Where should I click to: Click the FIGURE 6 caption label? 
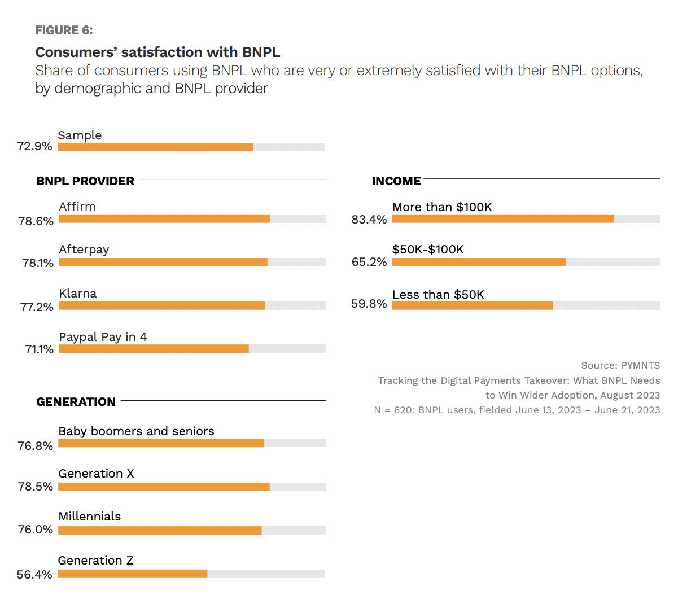coord(64,30)
